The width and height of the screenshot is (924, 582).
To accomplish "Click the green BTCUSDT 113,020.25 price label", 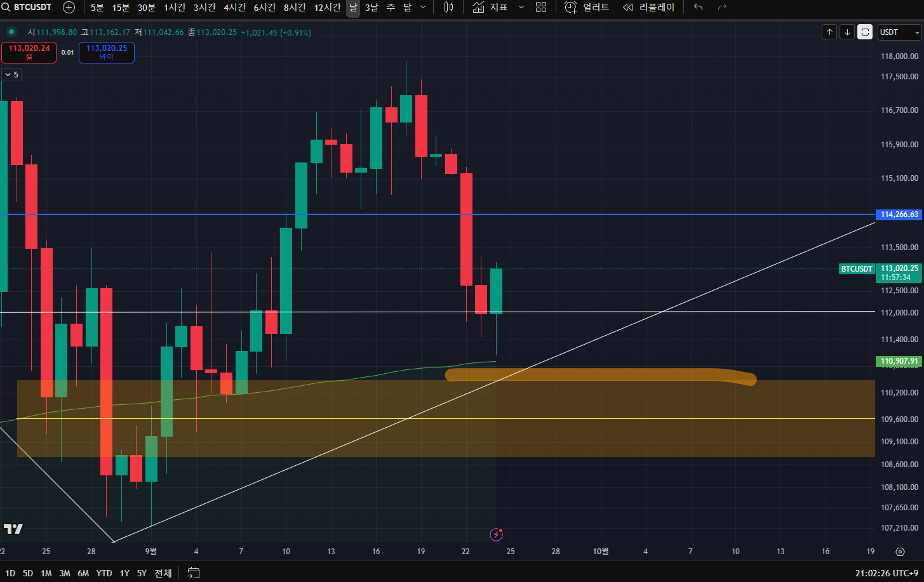I will 880,273.
